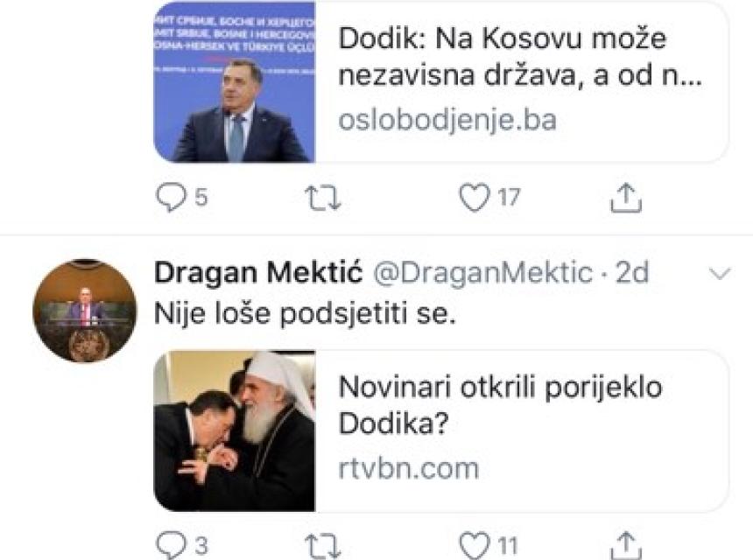Image resolution: width=753 pixels, height=560 pixels.
Task: Open the Dodik podium article thumbnail
Action: coord(235,82)
